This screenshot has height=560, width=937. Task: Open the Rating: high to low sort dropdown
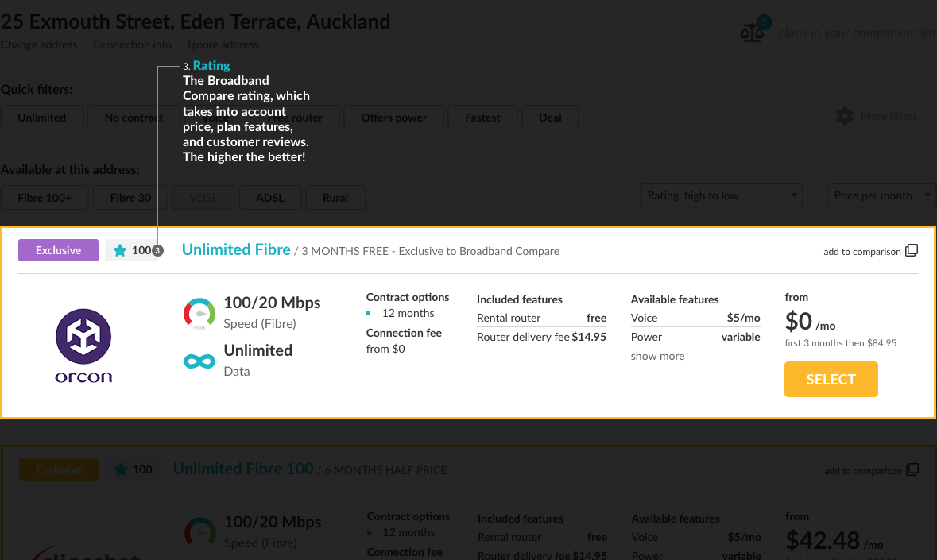[722, 195]
